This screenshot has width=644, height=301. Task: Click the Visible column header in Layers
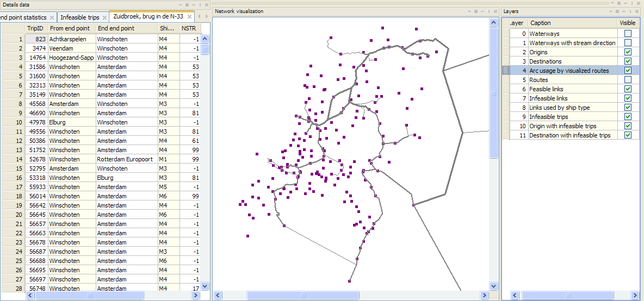pos(628,23)
